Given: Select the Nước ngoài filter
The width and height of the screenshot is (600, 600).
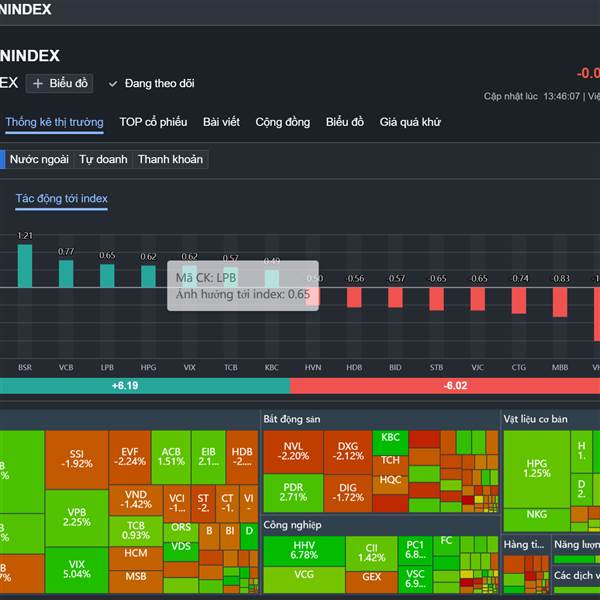Looking at the screenshot, I should click(39, 159).
